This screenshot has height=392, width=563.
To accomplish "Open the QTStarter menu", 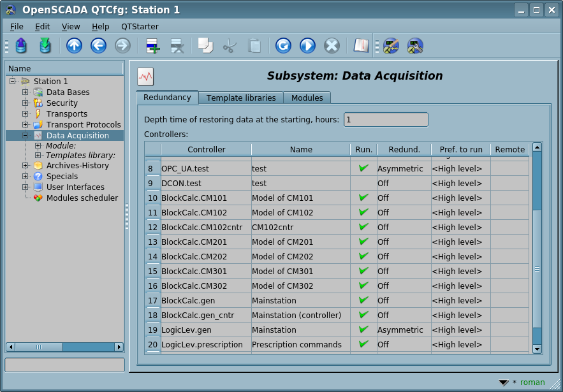I will coord(140,27).
